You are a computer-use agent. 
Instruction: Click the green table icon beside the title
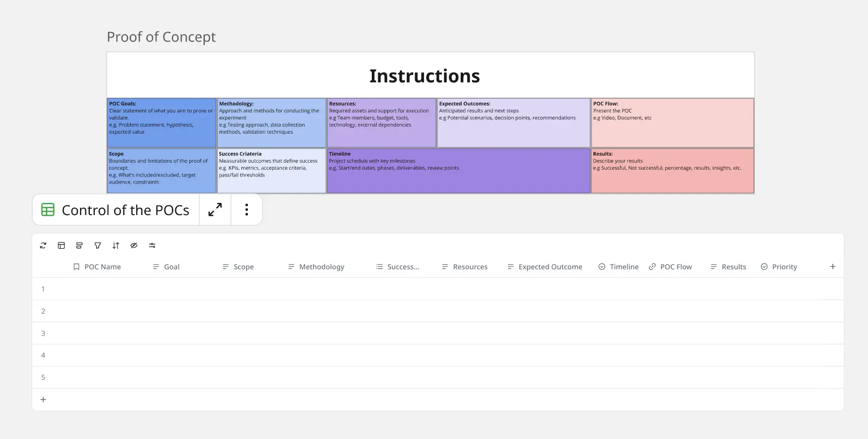point(48,210)
